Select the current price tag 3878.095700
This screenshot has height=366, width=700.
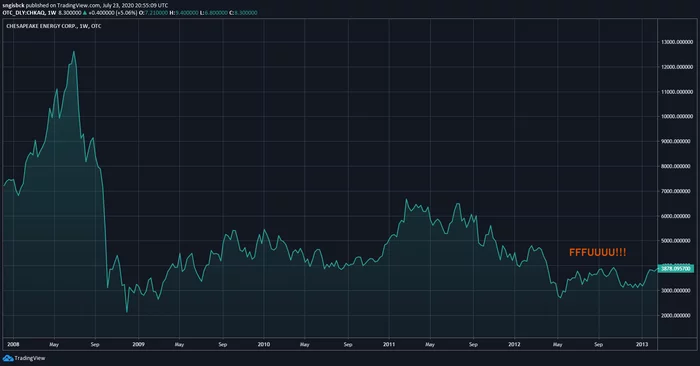click(x=676, y=269)
